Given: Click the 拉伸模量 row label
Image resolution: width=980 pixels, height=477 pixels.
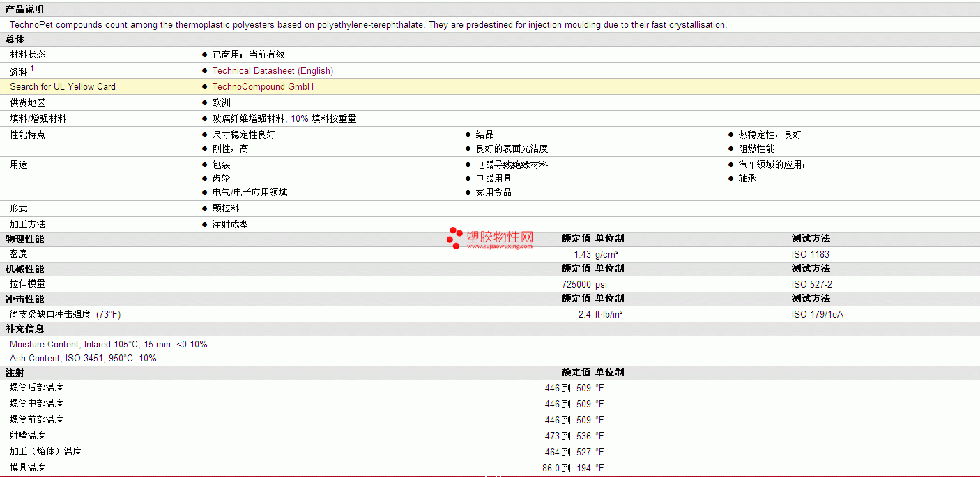Looking at the screenshot, I should (x=28, y=284).
